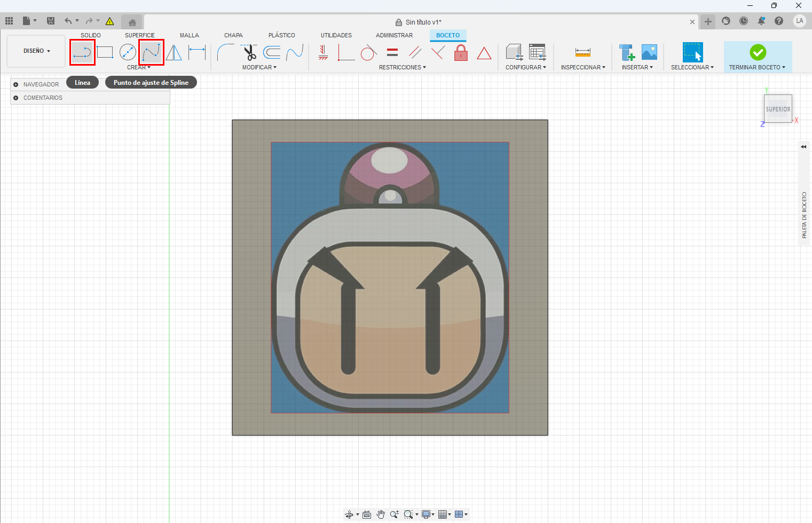The width and height of the screenshot is (812, 523).
Task: Open the File menu dropdown icon
Action: [29, 21]
